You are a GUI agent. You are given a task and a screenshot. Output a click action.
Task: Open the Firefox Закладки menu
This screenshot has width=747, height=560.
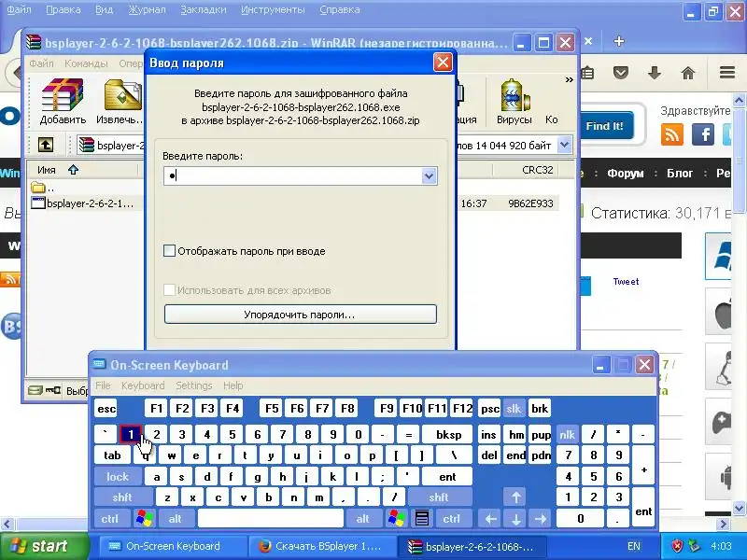click(204, 9)
